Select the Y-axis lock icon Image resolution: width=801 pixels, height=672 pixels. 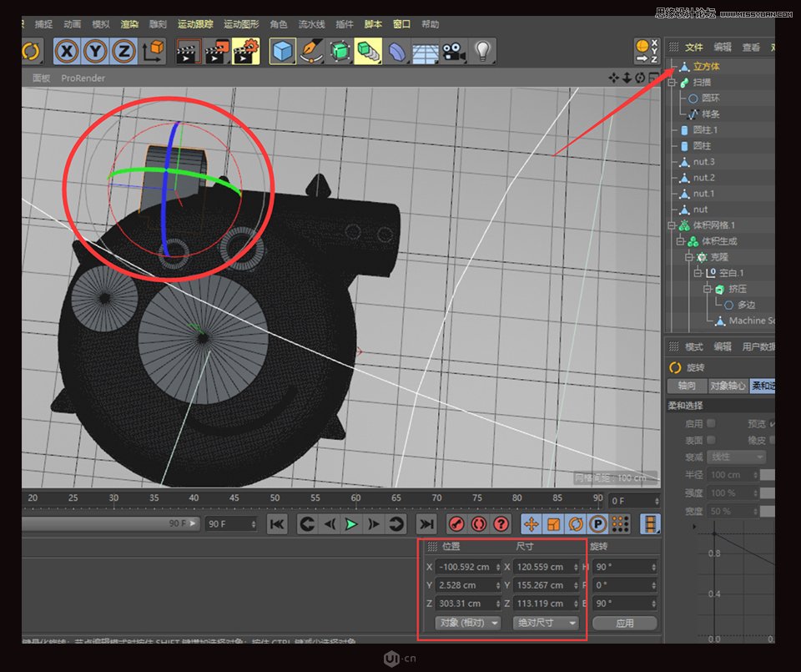coord(94,52)
